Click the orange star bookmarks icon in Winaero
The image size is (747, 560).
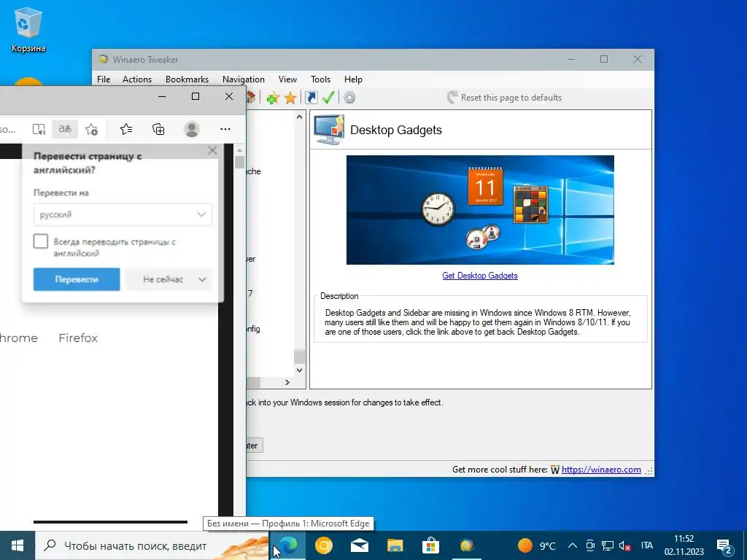click(290, 98)
